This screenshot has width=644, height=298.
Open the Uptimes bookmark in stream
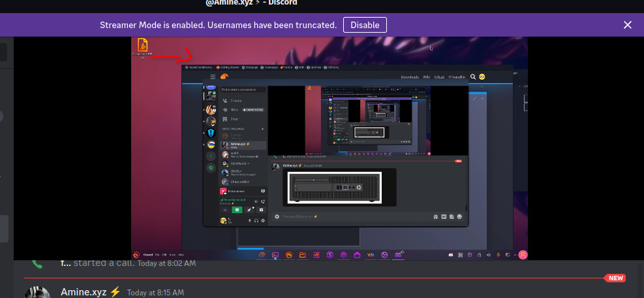tap(314, 67)
